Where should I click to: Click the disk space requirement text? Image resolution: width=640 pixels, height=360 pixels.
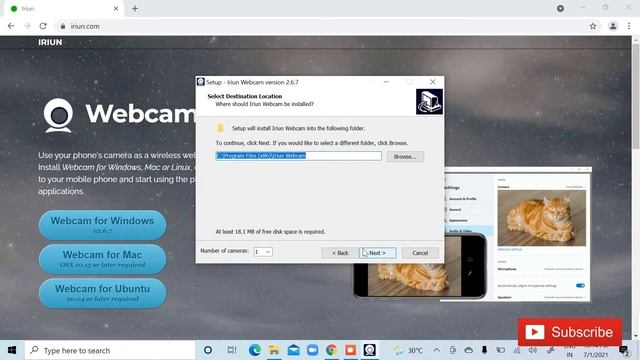pyautogui.click(x=270, y=232)
